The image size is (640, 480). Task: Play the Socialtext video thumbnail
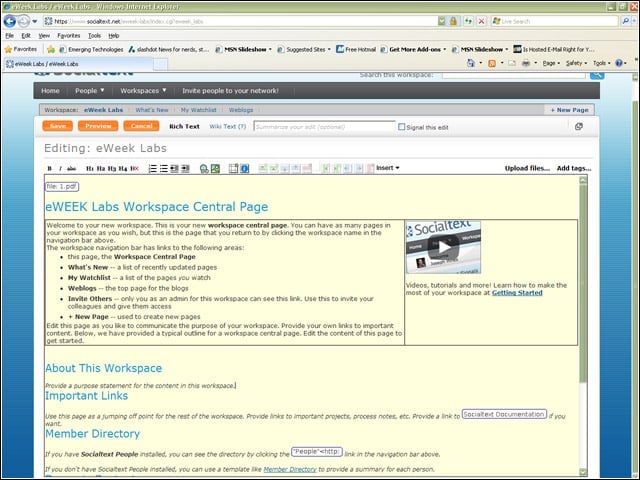tap(444, 247)
